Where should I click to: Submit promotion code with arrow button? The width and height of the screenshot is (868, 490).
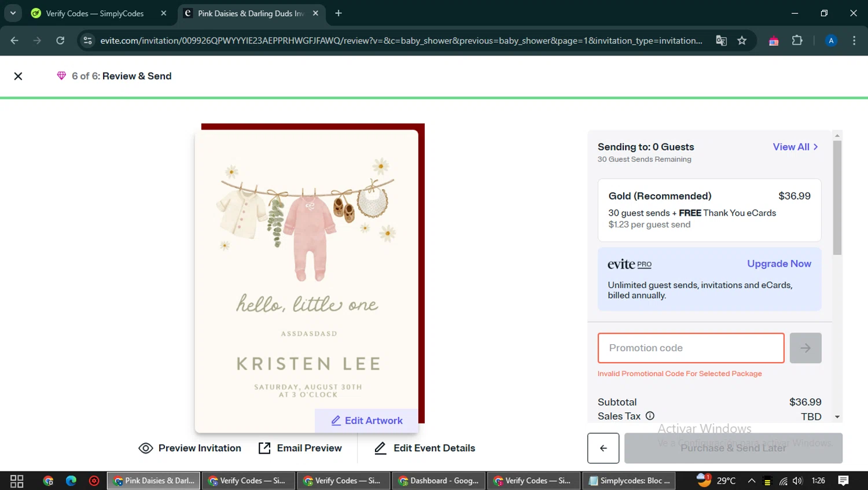(805, 348)
